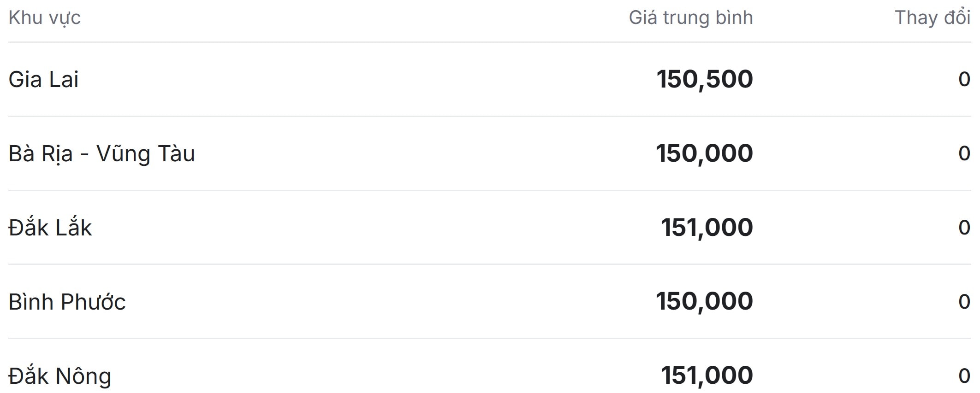
Task: Click the divider between Đắk Lắk and Bình Phước
Action: tap(489, 264)
